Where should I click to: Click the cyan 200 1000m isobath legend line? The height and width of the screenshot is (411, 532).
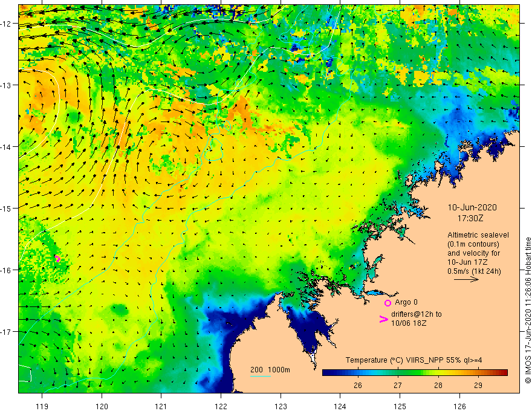coord(260,377)
